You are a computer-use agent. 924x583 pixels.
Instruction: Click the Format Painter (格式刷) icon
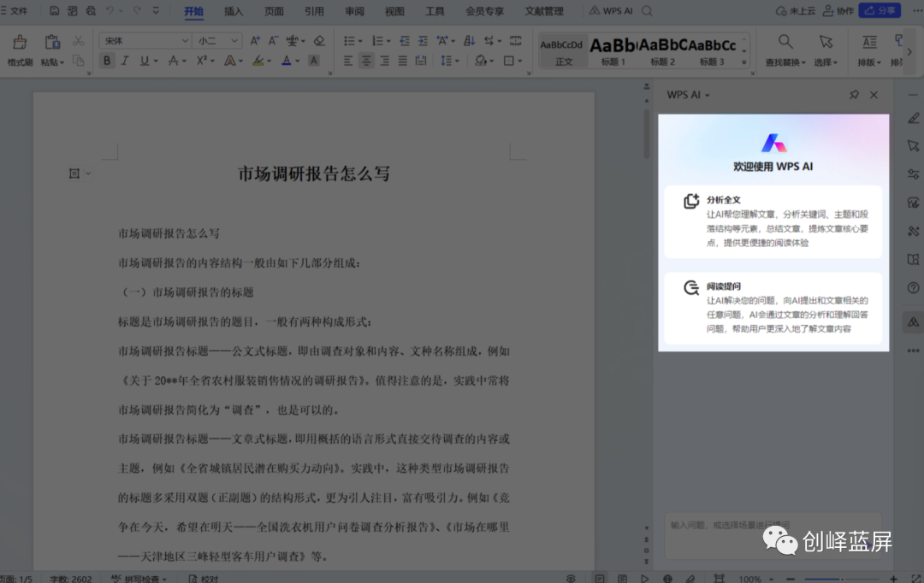(x=20, y=42)
